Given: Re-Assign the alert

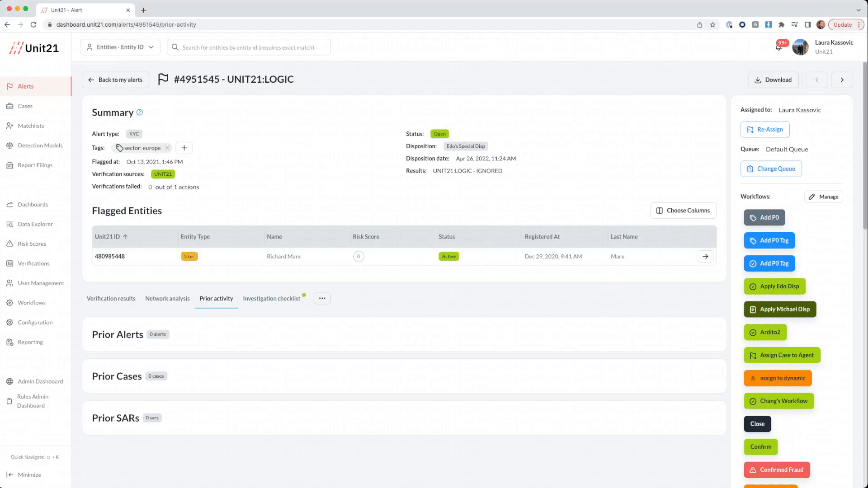Looking at the screenshot, I should tap(765, 130).
